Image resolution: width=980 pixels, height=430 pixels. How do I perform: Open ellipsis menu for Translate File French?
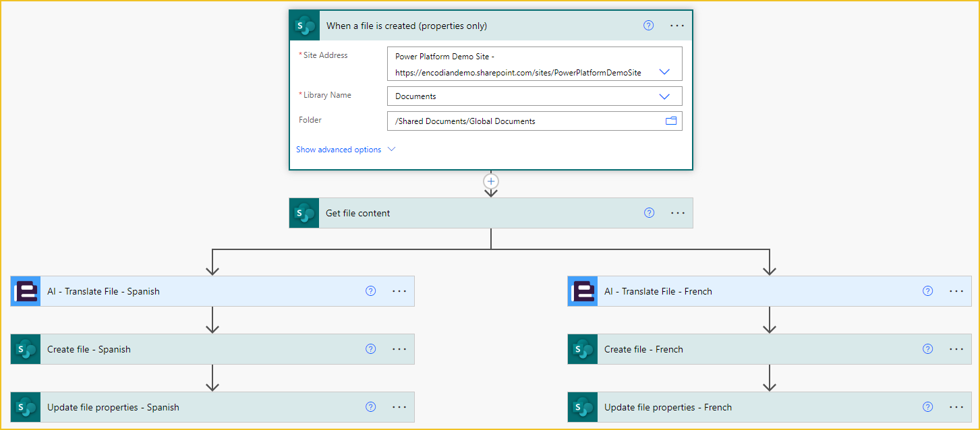(956, 291)
